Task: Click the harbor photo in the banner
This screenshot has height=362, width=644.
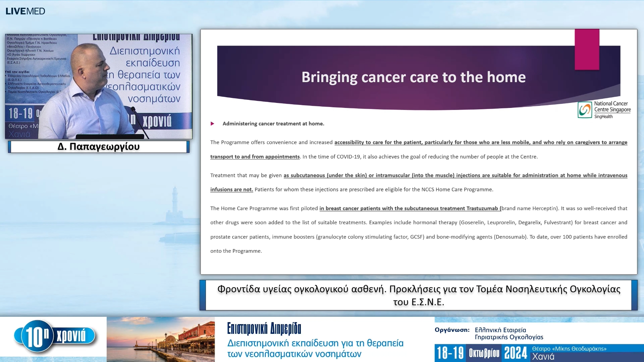Action: (161, 339)
